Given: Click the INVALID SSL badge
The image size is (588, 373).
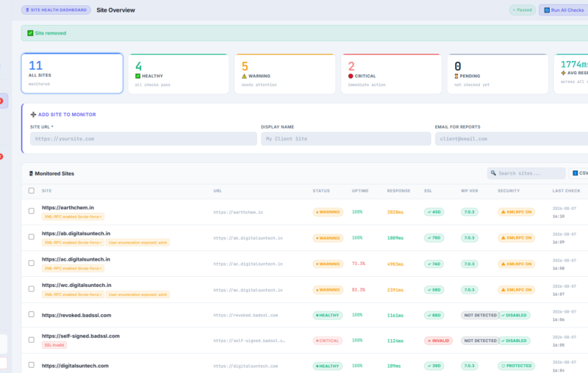Looking at the screenshot, I should point(438,341).
